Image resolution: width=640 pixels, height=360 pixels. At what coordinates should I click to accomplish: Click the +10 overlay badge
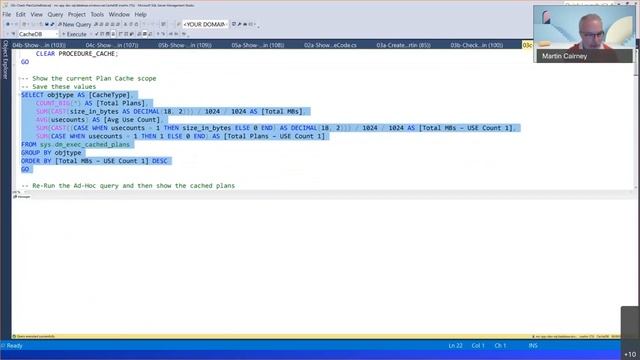pyautogui.click(x=630, y=354)
